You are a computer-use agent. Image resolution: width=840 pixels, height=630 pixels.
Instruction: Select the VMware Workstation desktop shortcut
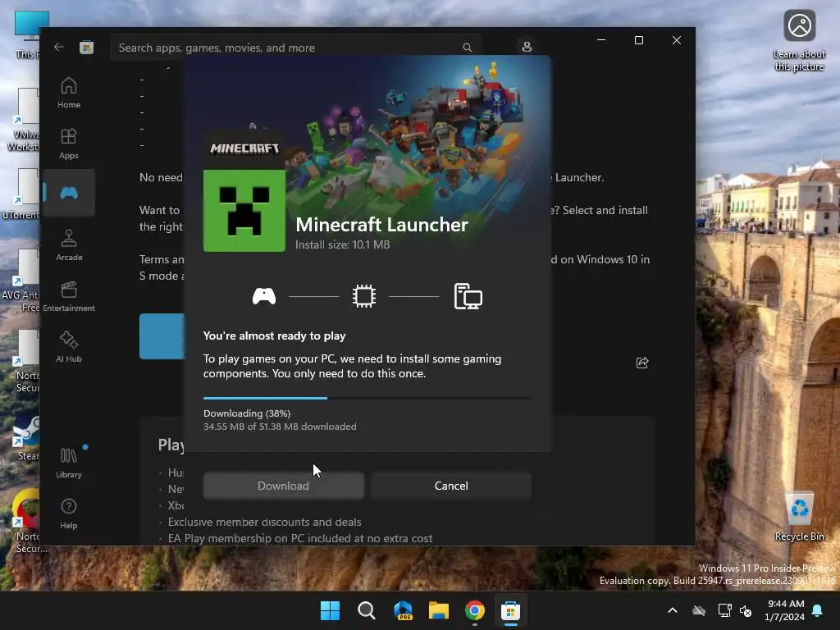coord(24,120)
